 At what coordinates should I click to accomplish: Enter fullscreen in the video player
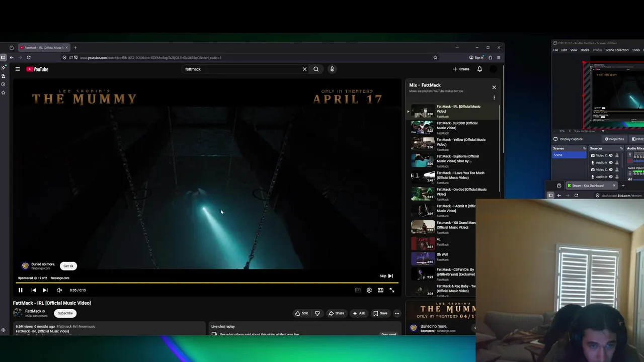[392, 290]
